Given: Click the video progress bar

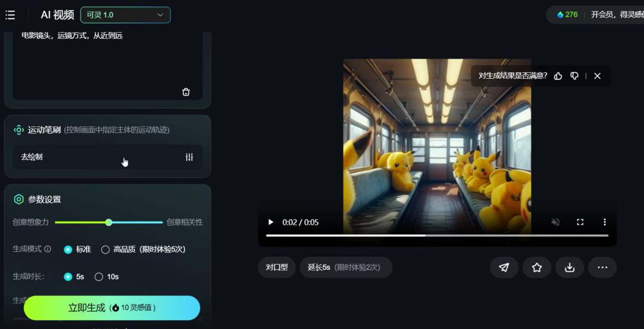Looking at the screenshot, I should [437, 236].
